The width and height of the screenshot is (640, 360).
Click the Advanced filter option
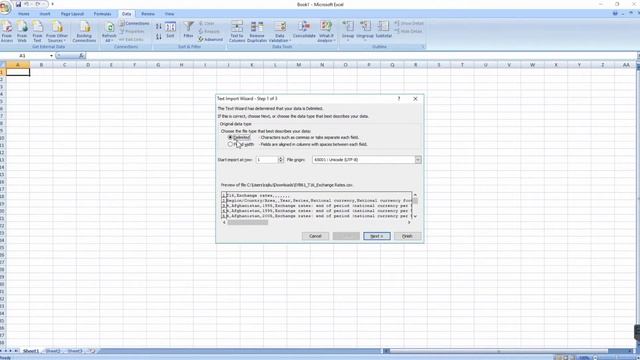[x=211, y=39]
